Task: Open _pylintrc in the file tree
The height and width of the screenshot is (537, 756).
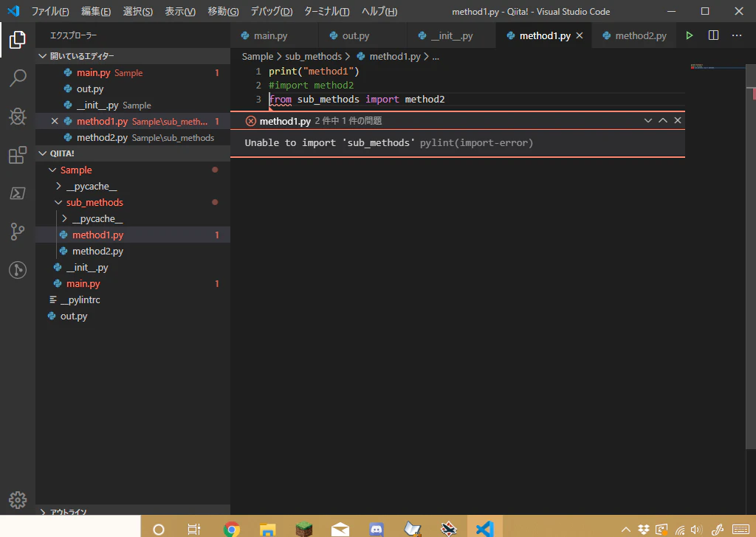Action: click(133, 299)
